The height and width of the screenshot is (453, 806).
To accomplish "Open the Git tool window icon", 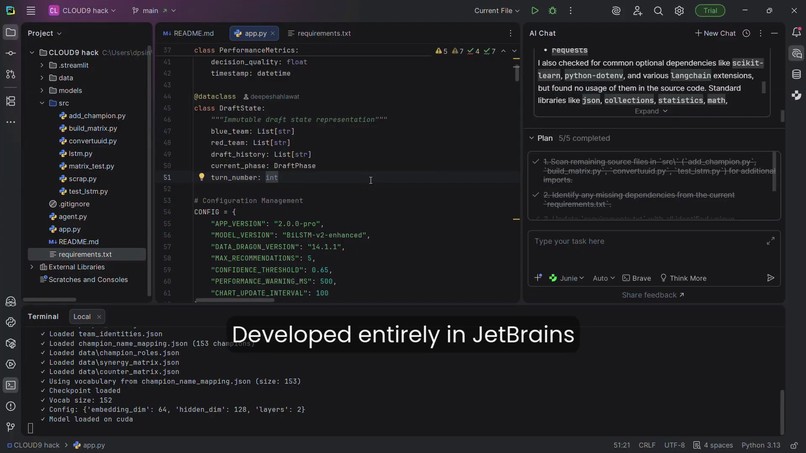I will click(10, 427).
